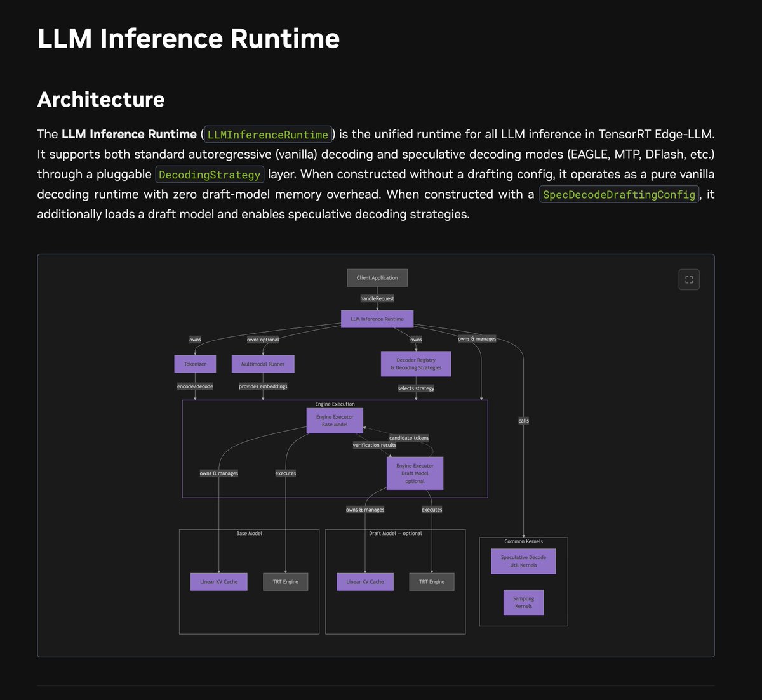Click the 'owns optional' edge label
The height and width of the screenshot is (700, 762).
pyautogui.click(x=263, y=340)
